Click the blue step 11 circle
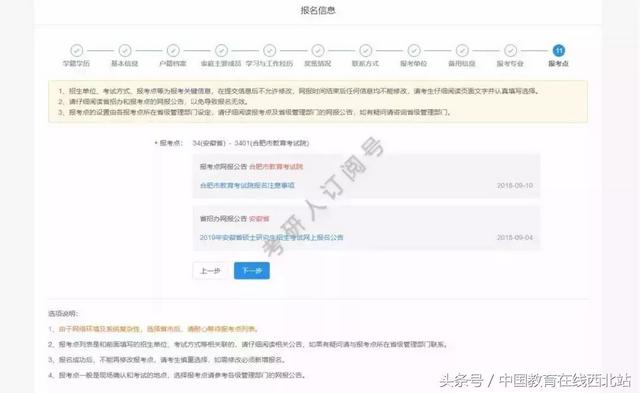The width and height of the screenshot is (640, 393). [x=558, y=51]
